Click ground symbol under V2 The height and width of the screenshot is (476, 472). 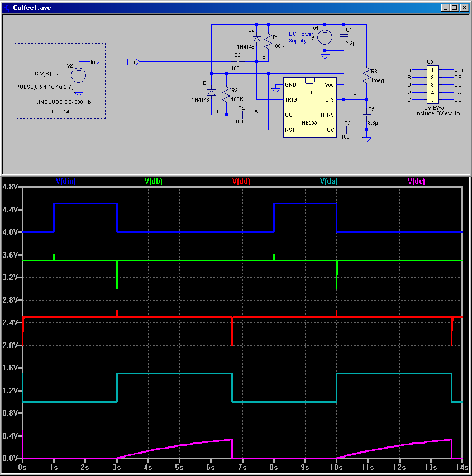79,94
